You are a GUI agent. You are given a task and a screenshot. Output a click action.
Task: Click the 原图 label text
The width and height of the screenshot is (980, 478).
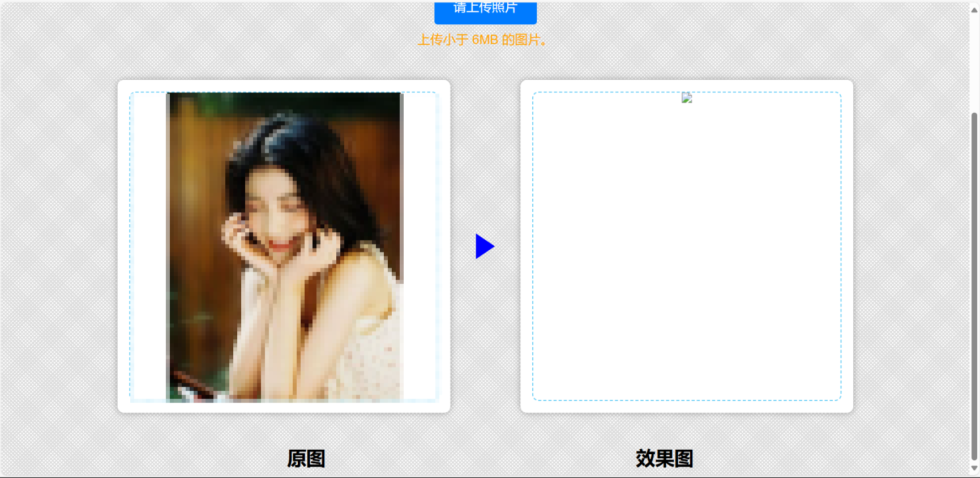[306, 458]
